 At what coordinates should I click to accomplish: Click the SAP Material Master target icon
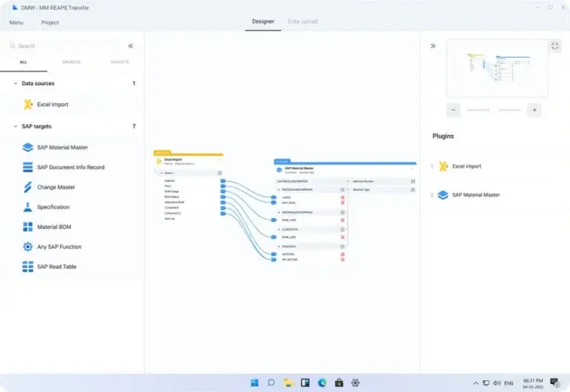pyautogui.click(x=27, y=147)
